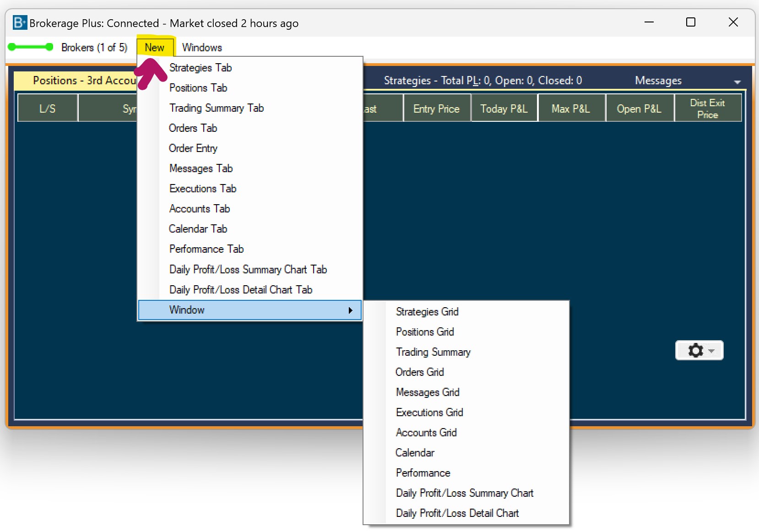
Task: Click the Brokerage Plus app logo icon
Action: pyautogui.click(x=20, y=22)
